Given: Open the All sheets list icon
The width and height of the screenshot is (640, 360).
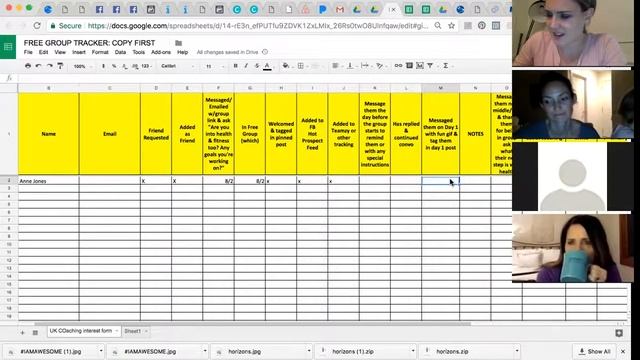Looking at the screenshot, I should (35, 333).
